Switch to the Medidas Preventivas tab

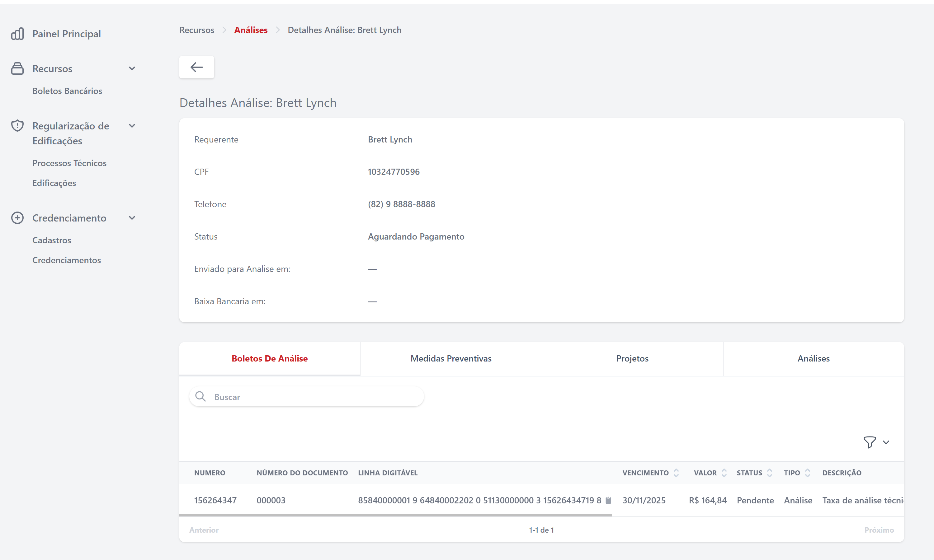(451, 358)
